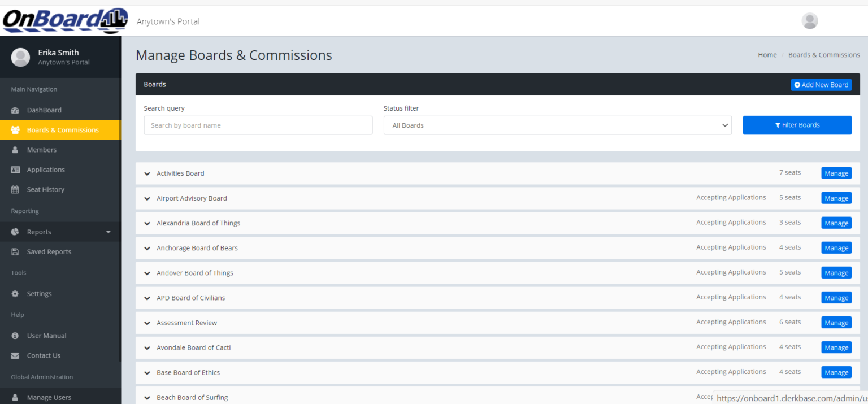The image size is (868, 404).
Task: Expand the Activities Board row chevron
Action: (147, 174)
